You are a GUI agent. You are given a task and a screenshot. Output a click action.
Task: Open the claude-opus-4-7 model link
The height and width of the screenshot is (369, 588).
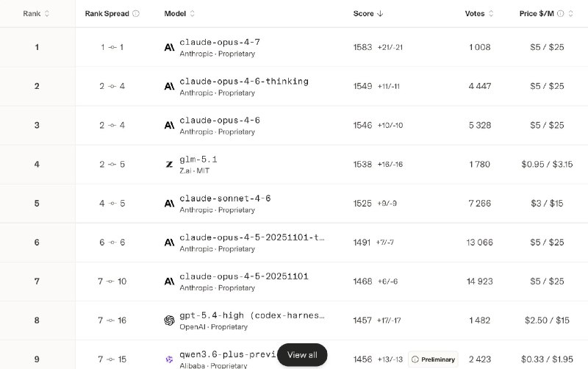click(220, 42)
